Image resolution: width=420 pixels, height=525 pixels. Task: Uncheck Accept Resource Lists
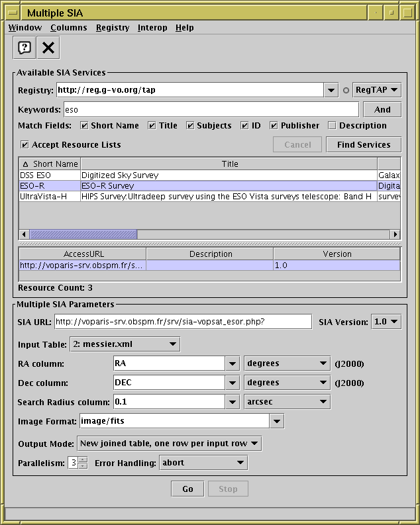[25, 145]
